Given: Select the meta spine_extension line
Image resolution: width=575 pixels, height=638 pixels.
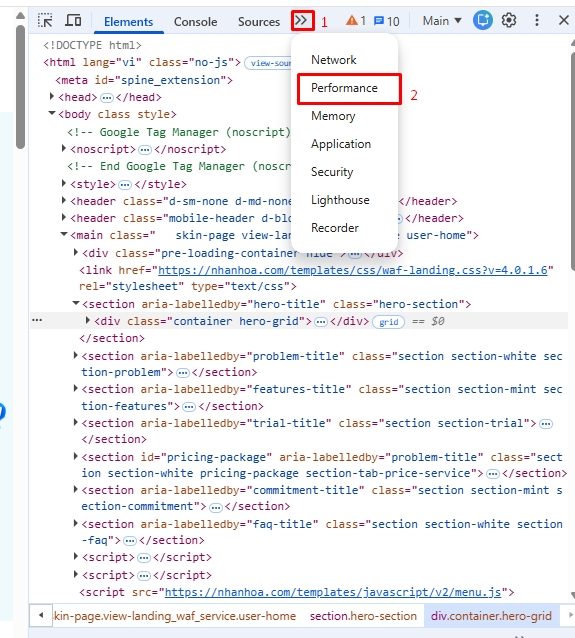Looking at the screenshot, I should point(144,80).
